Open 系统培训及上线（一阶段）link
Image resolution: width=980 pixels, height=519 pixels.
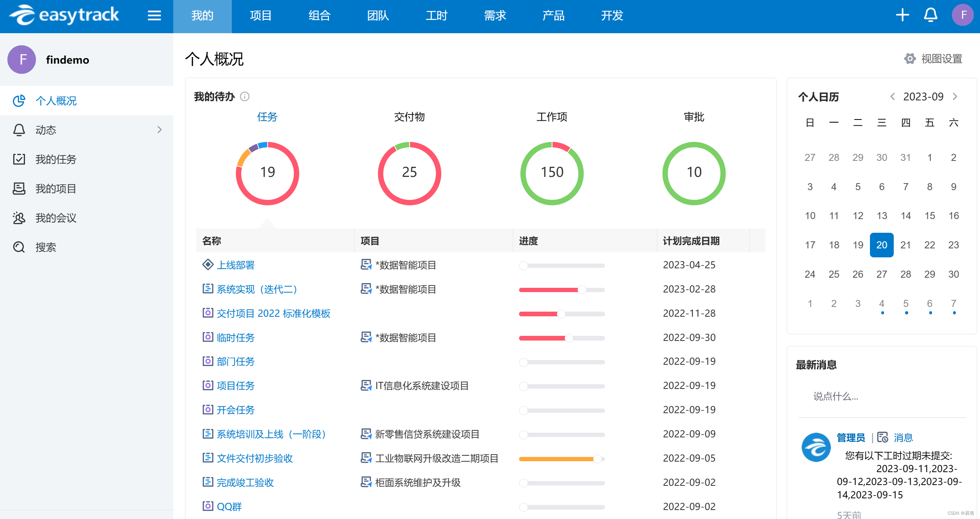[272, 434]
